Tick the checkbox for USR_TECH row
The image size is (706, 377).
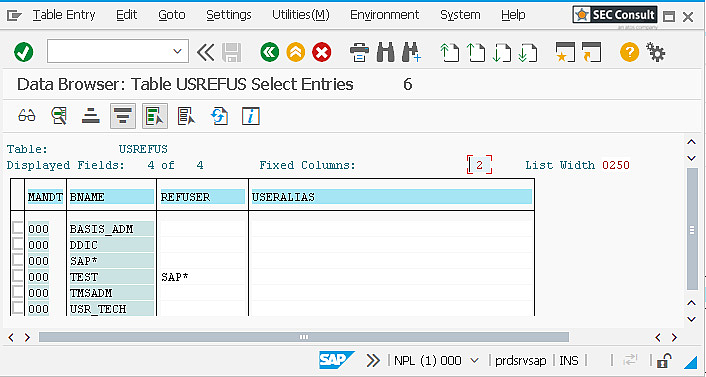(x=18, y=309)
